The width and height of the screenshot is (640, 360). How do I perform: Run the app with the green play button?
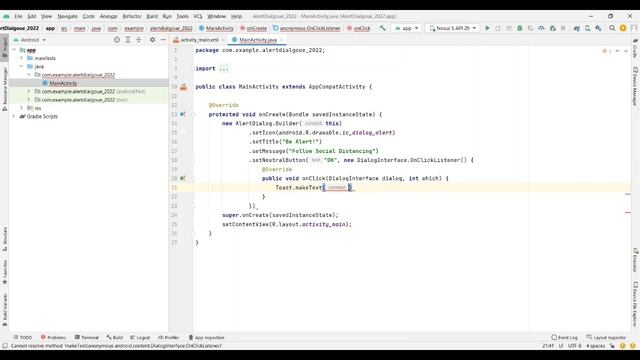point(487,28)
